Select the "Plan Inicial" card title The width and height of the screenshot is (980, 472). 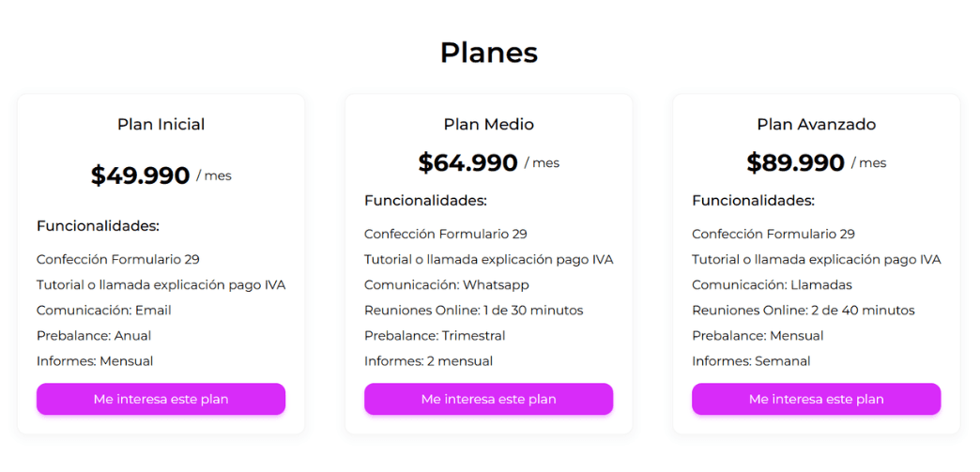(161, 124)
